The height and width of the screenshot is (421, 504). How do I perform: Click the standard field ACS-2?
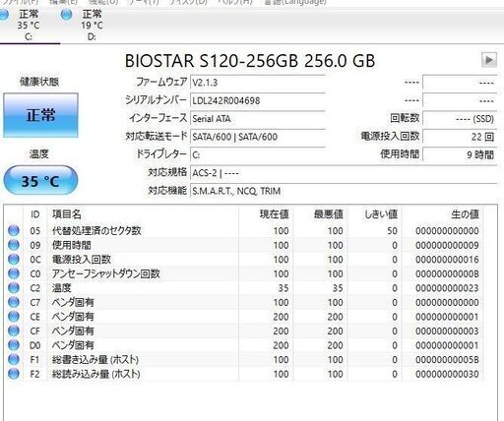pos(344,172)
